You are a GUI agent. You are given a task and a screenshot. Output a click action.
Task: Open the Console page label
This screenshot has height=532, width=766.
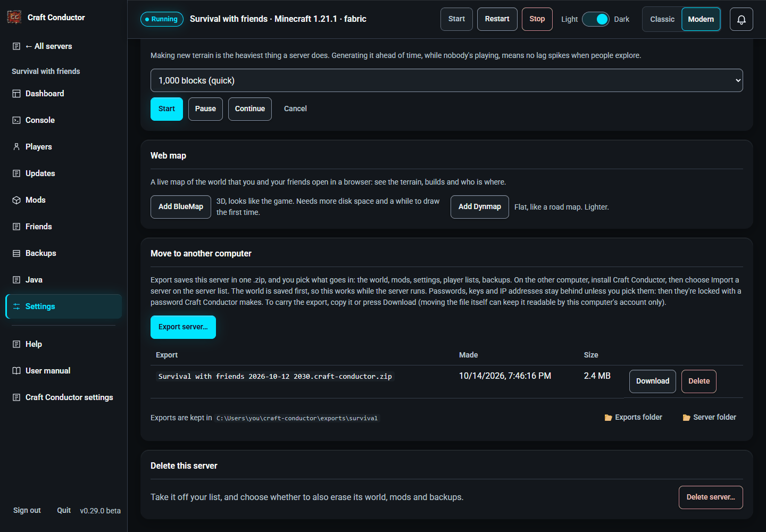coord(40,120)
